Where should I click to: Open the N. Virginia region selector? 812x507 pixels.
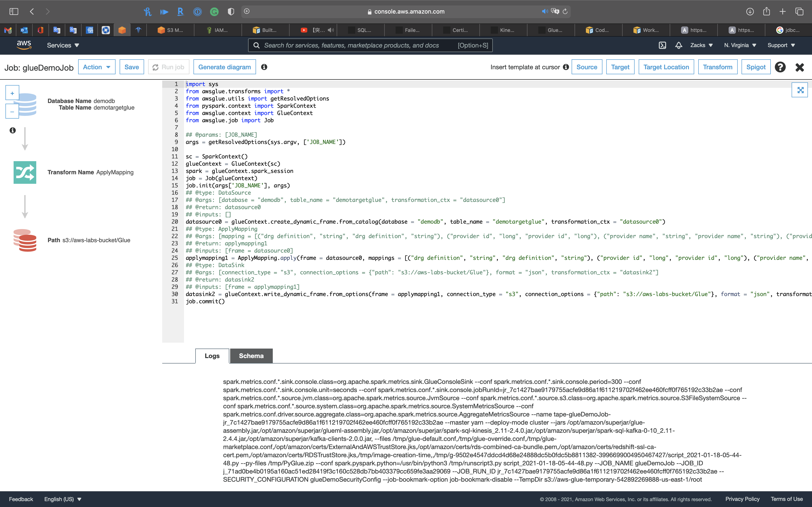coord(740,45)
